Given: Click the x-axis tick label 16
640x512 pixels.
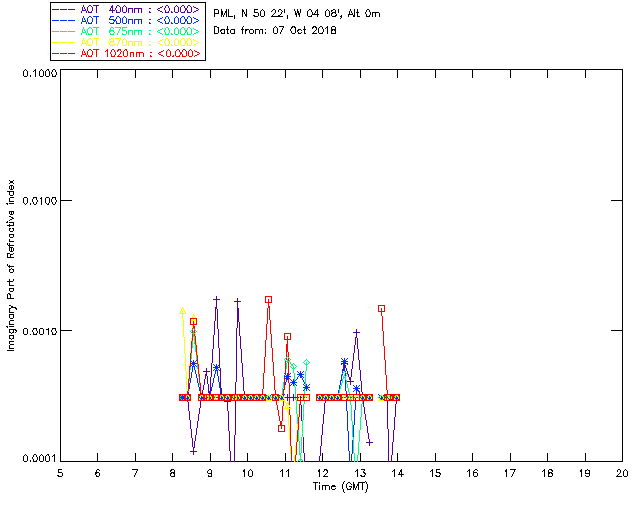Looking at the screenshot, I should 472,472.
